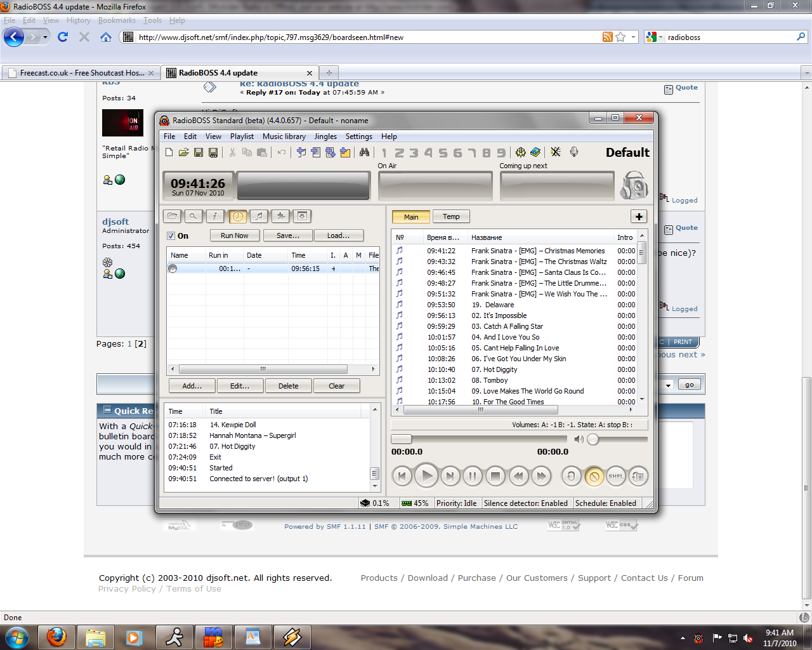Screen dimensions: 812x650
Task: Click the first save disk icon in toolbar
Action: (x=199, y=152)
